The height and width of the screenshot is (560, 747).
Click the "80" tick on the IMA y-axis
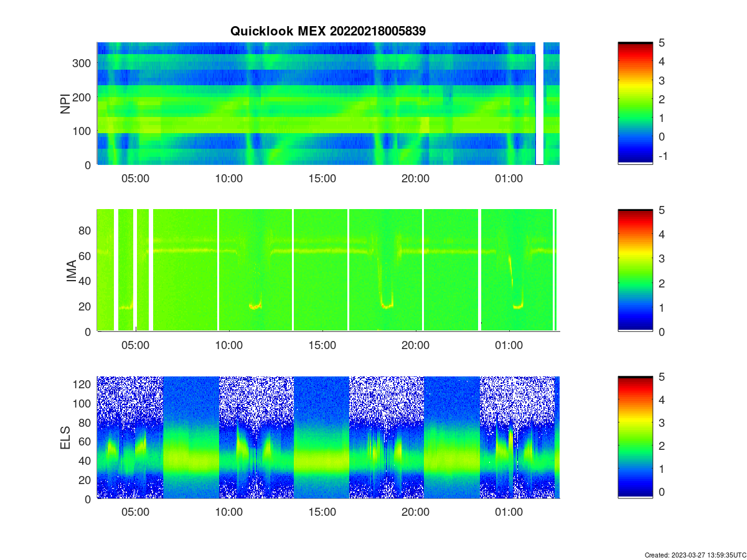point(86,230)
